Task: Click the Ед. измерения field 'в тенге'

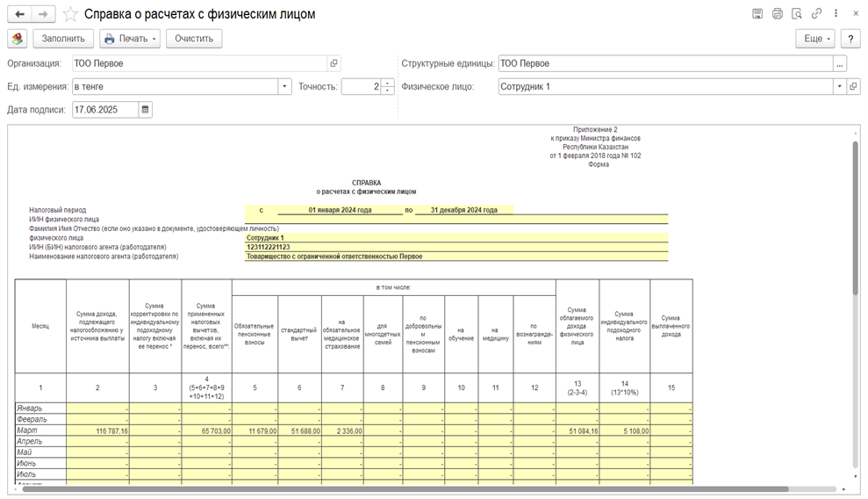Action: coord(175,86)
